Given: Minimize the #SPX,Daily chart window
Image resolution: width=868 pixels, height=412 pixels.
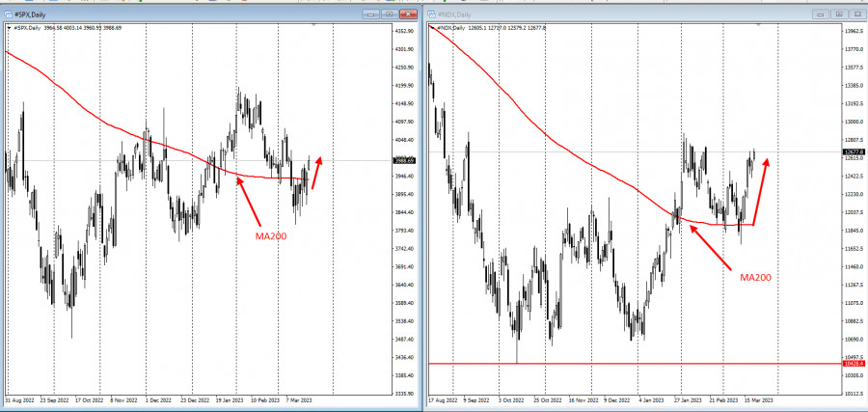Looking at the screenshot, I should 370,14.
